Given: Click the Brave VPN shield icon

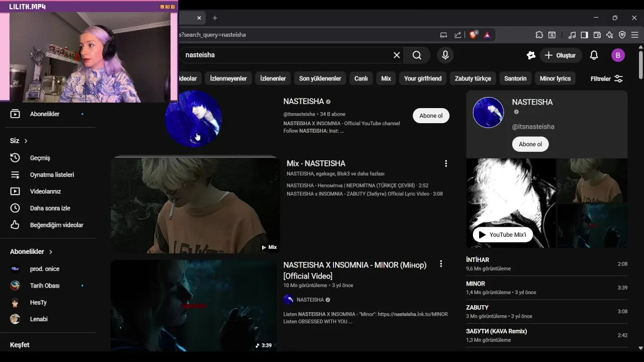Looking at the screenshot, I should click(x=622, y=35).
